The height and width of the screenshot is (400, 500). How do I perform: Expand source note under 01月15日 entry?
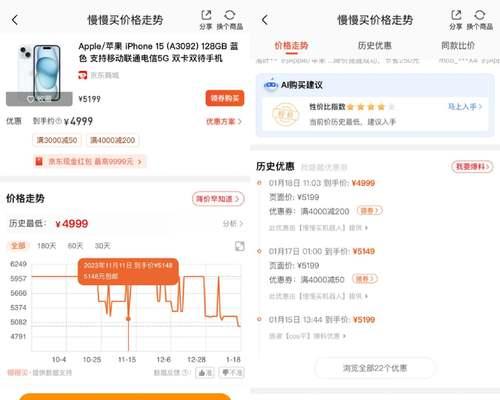tap(307, 336)
